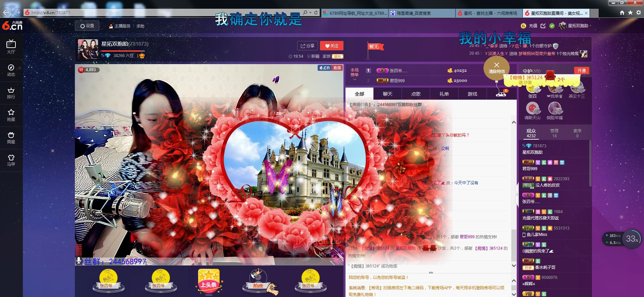The height and width of the screenshot is (297, 644).
Task: Open the address bar dropdown arrow
Action: [x=311, y=12]
